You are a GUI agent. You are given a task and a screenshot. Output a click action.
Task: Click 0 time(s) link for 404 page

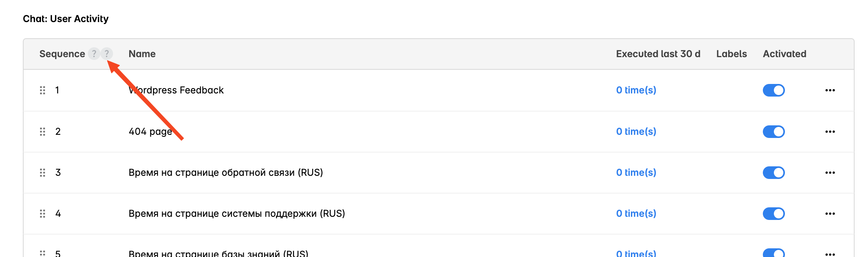click(636, 132)
